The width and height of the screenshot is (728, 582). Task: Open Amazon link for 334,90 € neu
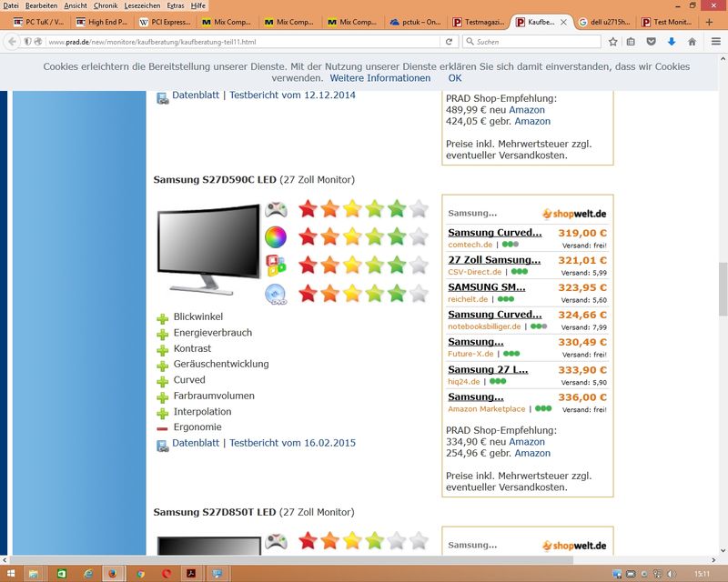point(527,442)
